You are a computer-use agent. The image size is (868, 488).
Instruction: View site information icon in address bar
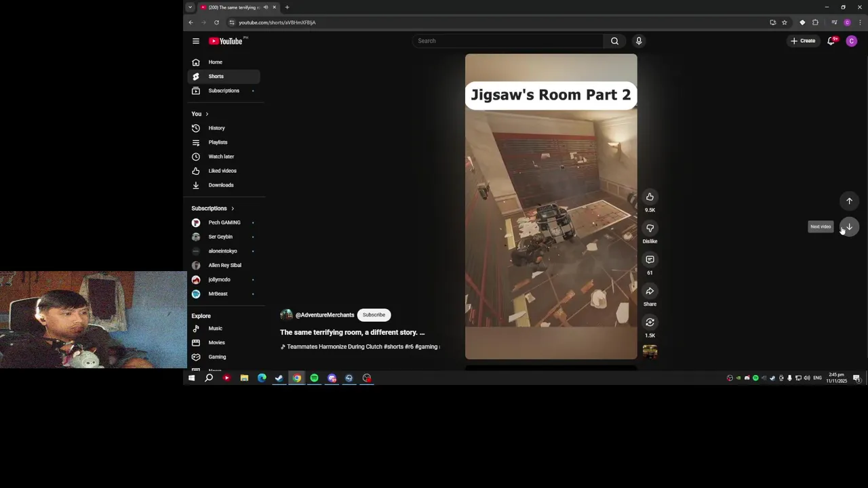232,22
